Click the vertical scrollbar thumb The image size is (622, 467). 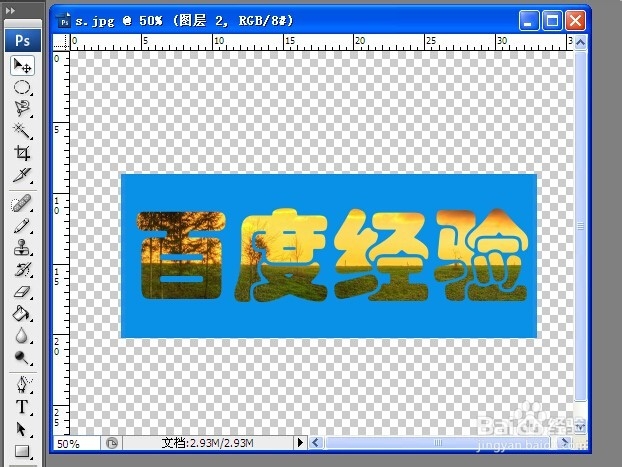[x=580, y=226]
